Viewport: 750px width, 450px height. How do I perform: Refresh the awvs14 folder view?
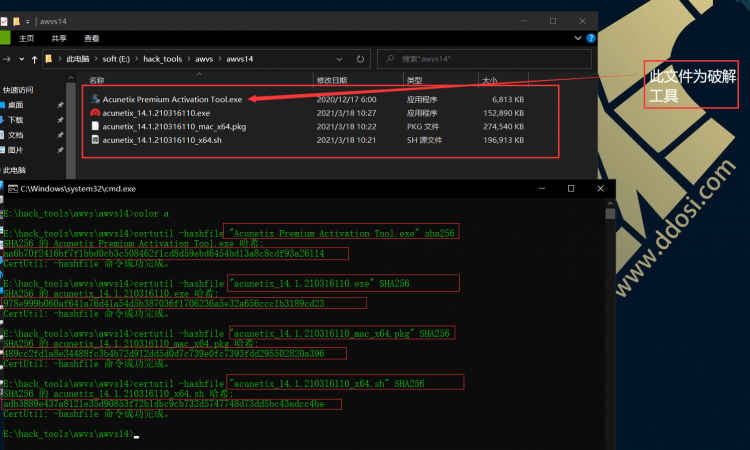click(360, 59)
